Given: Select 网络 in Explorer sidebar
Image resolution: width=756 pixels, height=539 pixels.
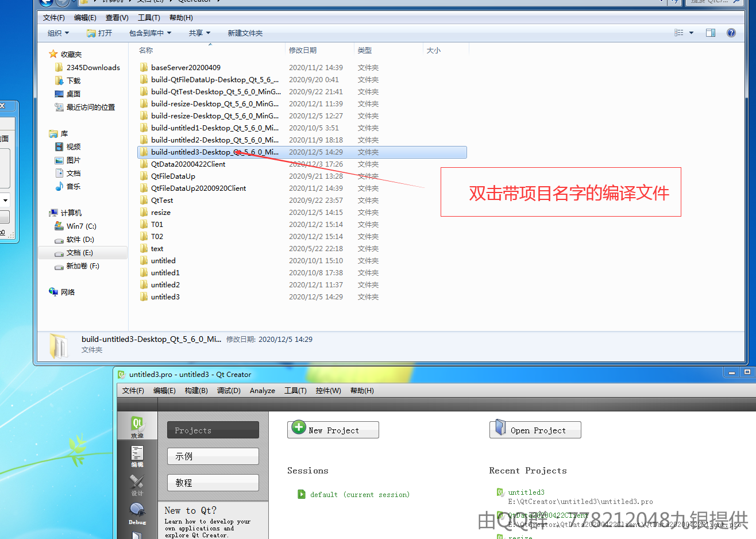Looking at the screenshot, I should click(62, 292).
